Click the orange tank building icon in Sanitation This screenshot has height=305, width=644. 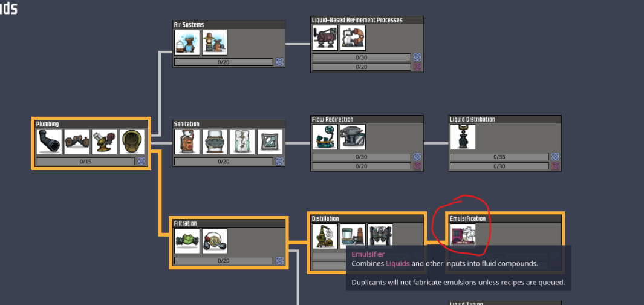coord(187,142)
